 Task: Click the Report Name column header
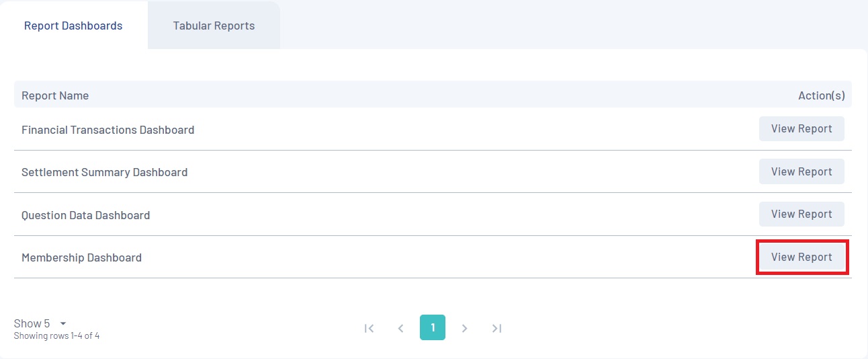(55, 95)
